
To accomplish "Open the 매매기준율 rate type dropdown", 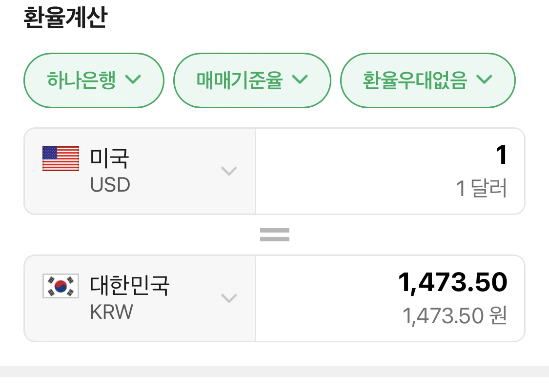I will point(252,80).
